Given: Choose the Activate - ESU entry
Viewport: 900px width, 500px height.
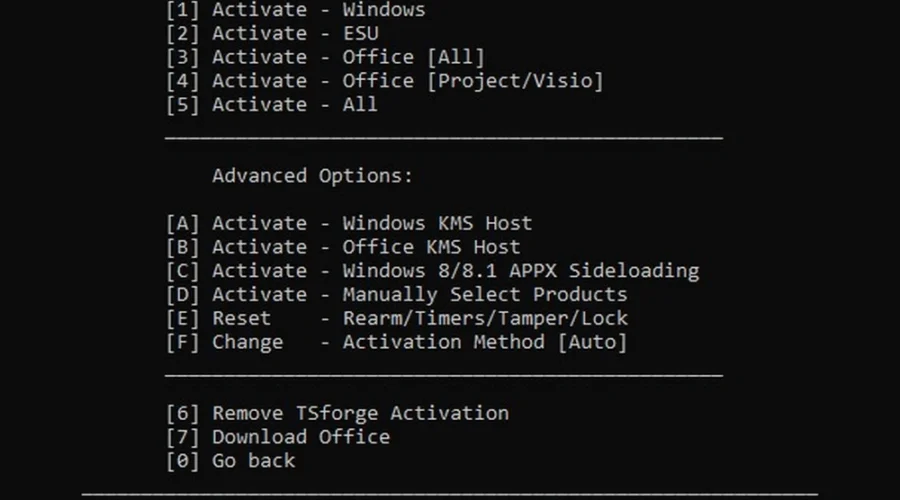Looking at the screenshot, I should pyautogui.click(x=272, y=34).
